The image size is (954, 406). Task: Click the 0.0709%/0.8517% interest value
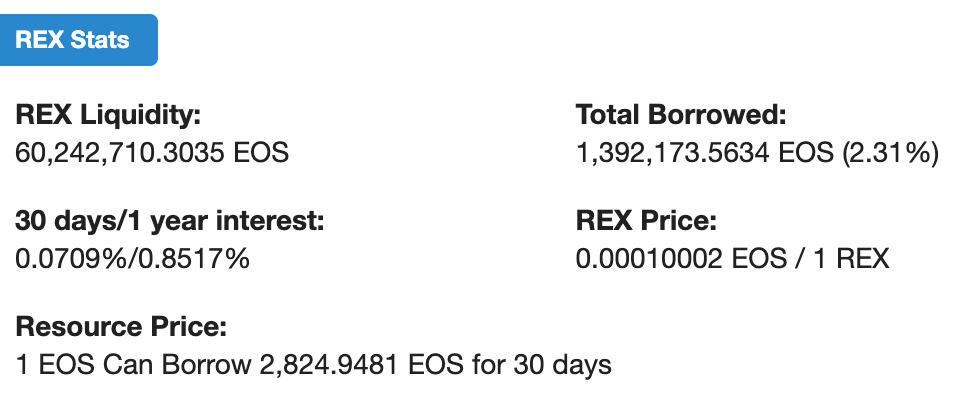coord(133,259)
